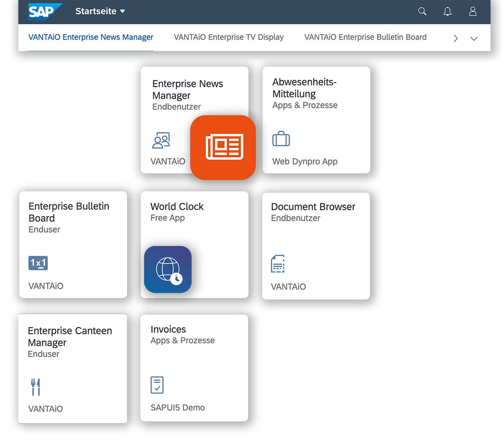Click the invoice document icon on Invoices tile
The image size is (504, 445).
(x=157, y=385)
